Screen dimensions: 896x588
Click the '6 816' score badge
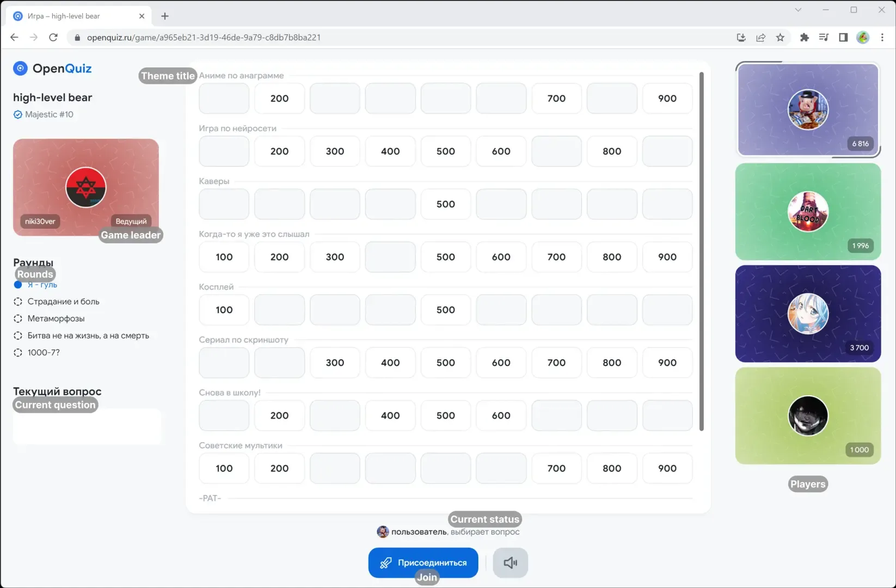tap(860, 144)
